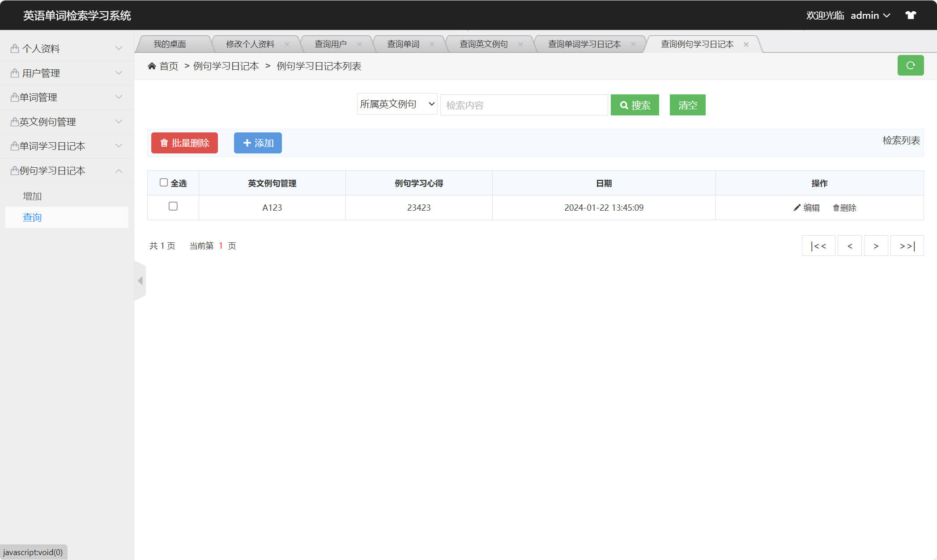
Task: Check the checkbox for the A123 row
Action: pos(173,207)
